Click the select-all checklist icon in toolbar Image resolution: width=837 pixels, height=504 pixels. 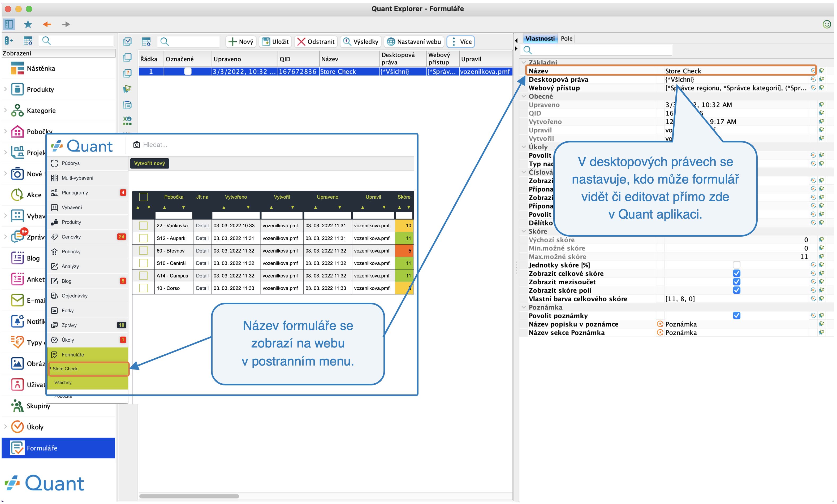coord(127,41)
